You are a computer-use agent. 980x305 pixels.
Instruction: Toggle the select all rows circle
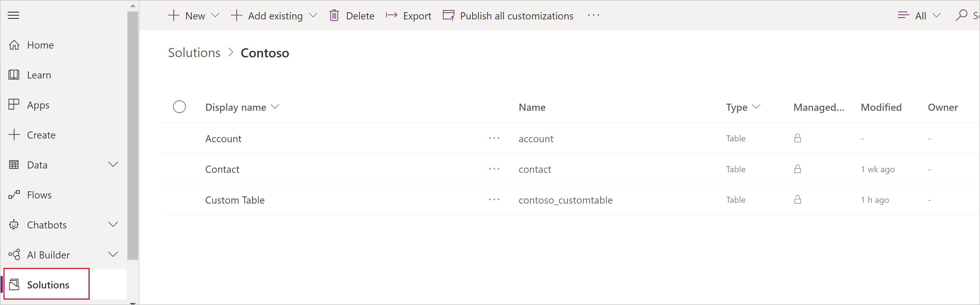tap(179, 107)
